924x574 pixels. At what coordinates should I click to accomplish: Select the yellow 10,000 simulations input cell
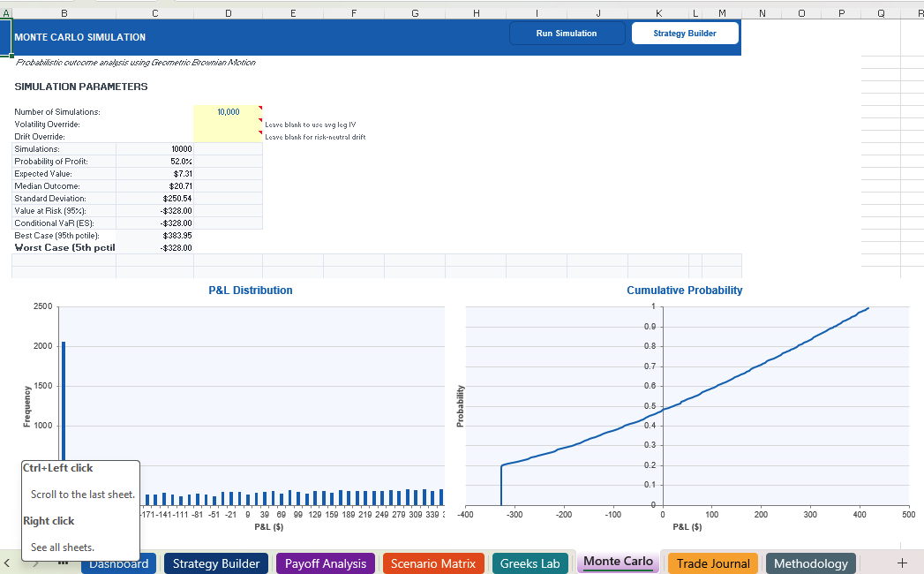click(227, 112)
